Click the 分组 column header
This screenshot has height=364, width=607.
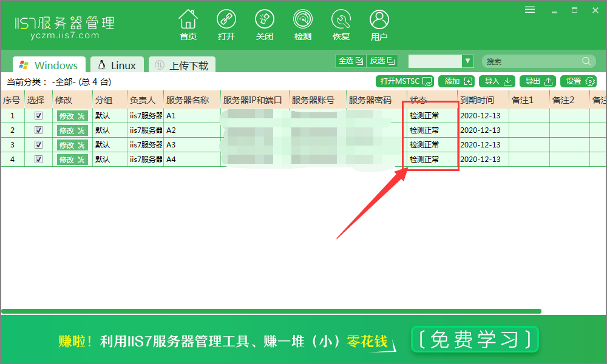[x=109, y=100]
